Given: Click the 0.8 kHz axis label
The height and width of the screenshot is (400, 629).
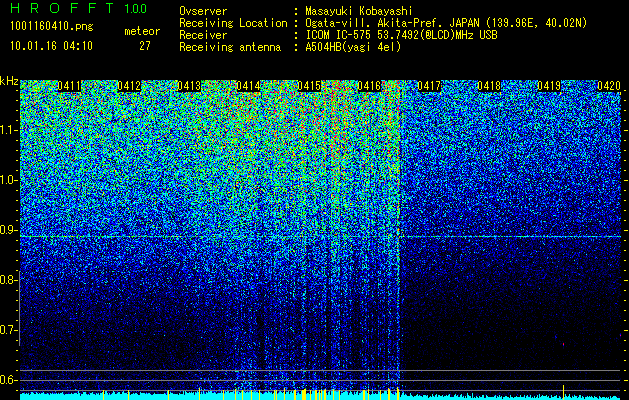Looking at the screenshot, I should pyautogui.click(x=8, y=280).
